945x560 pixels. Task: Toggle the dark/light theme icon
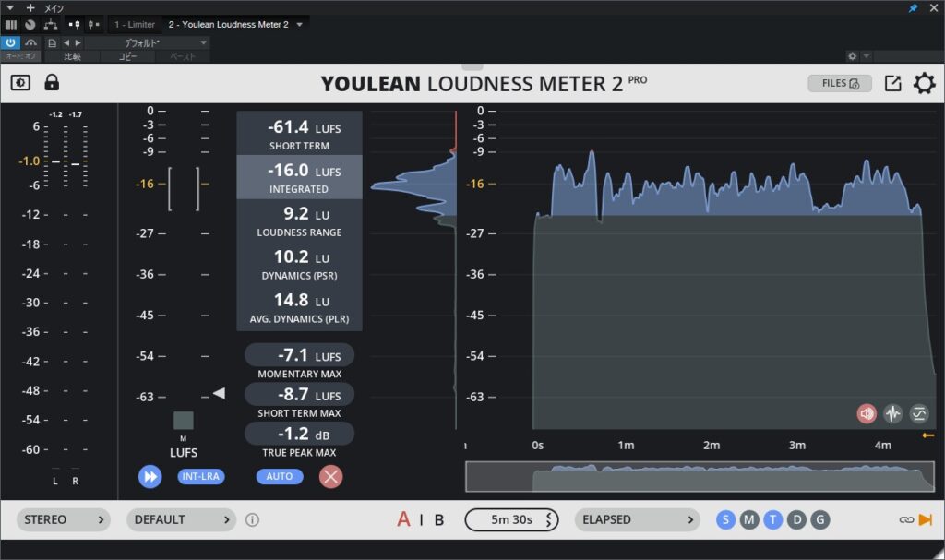(x=20, y=83)
